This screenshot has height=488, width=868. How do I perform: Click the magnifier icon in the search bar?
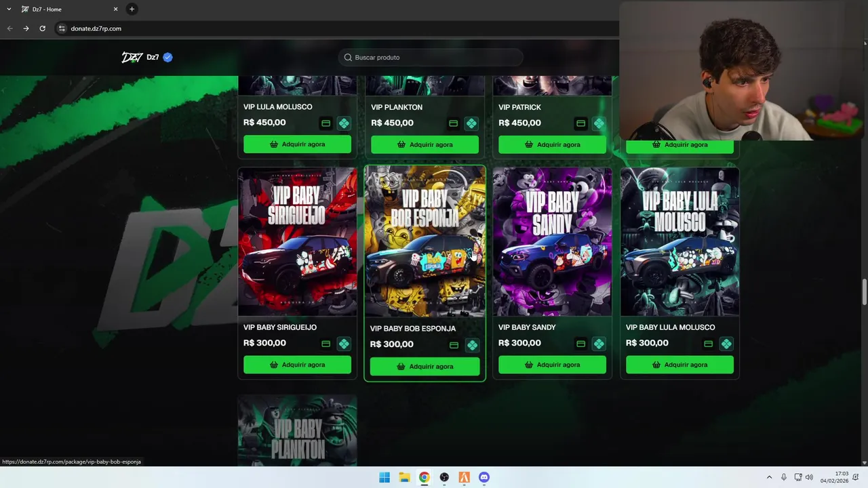coord(348,58)
